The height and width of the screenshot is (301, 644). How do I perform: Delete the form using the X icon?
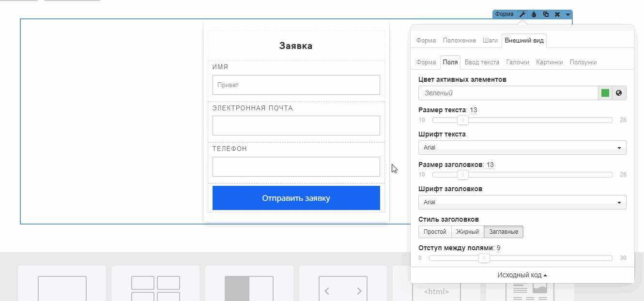pos(557,15)
